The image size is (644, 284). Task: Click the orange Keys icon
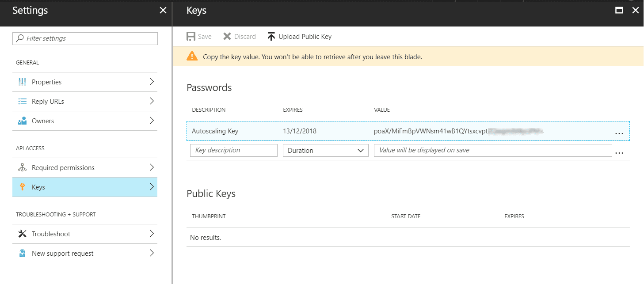coord(22,187)
